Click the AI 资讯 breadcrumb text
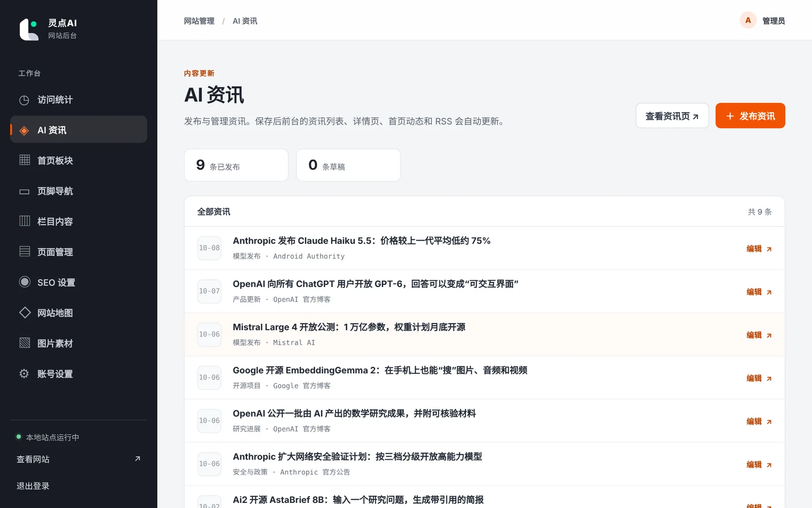 pos(245,21)
